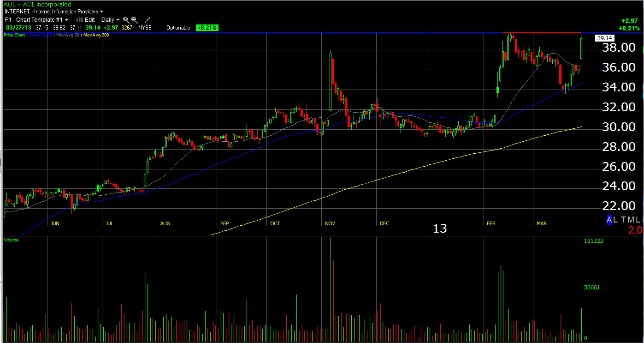Select the pencil drawing tool
Viewport: 644px width, 343px height.
[x=148, y=20]
